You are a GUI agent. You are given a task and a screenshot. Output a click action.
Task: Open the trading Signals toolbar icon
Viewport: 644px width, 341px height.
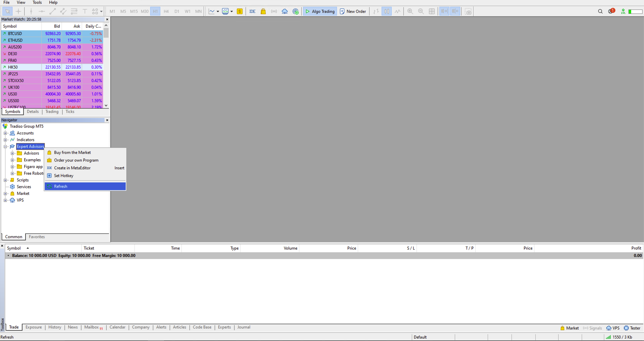coord(274,11)
